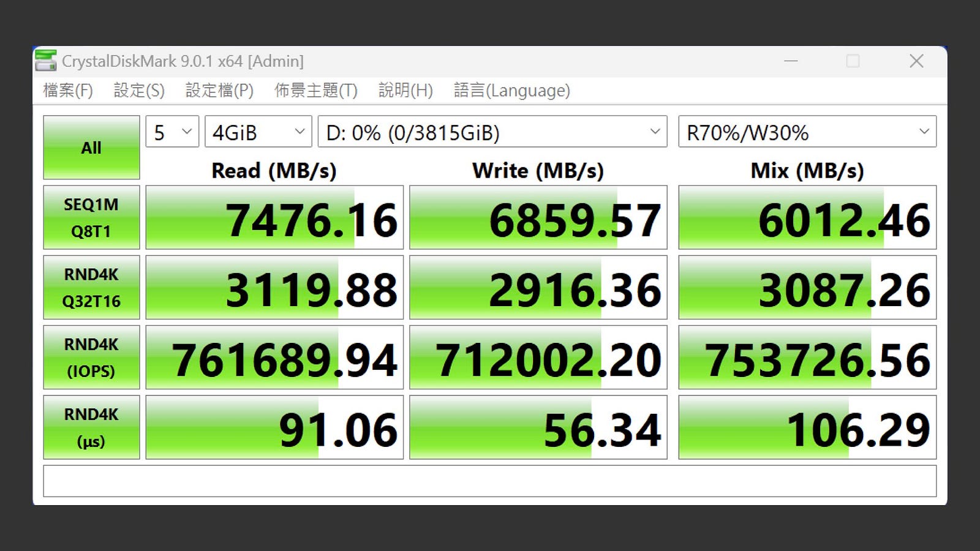Click the read value 3119.88
980x551 pixels.
click(274, 287)
